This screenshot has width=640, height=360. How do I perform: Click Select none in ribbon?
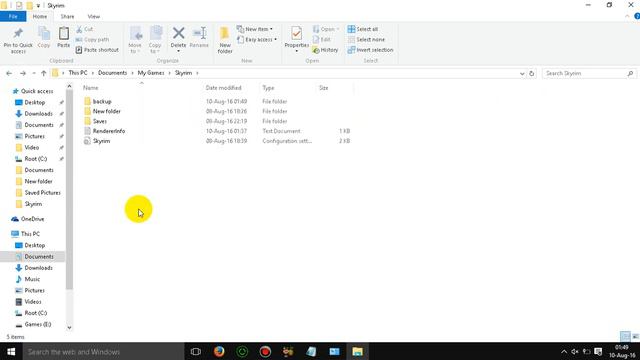366,40
